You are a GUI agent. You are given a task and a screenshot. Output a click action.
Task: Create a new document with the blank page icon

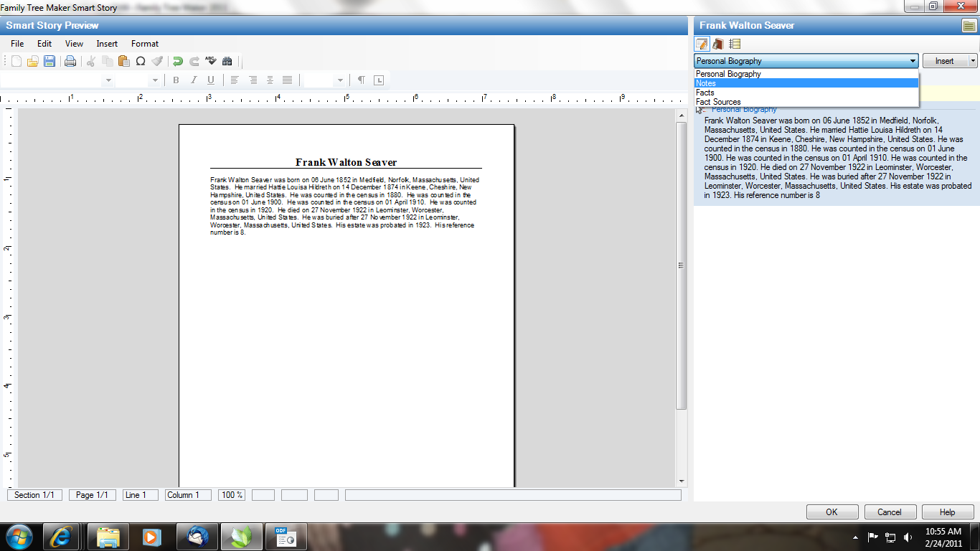coord(16,62)
